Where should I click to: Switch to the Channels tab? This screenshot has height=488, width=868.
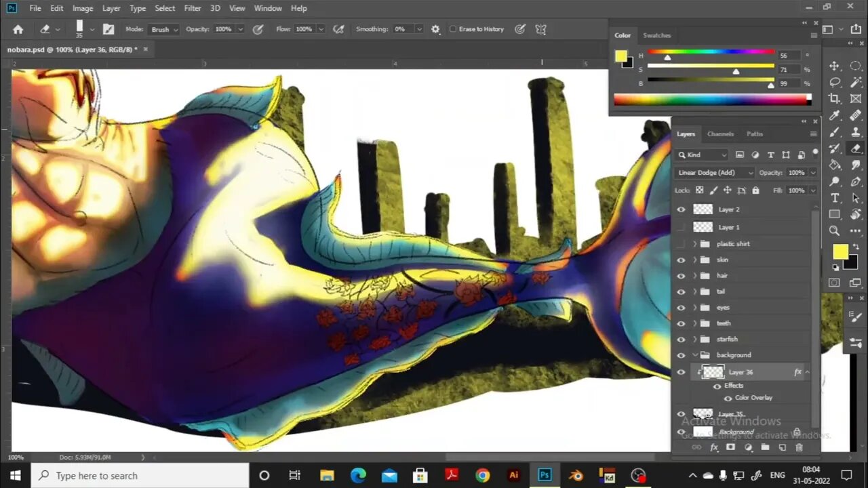click(720, 134)
